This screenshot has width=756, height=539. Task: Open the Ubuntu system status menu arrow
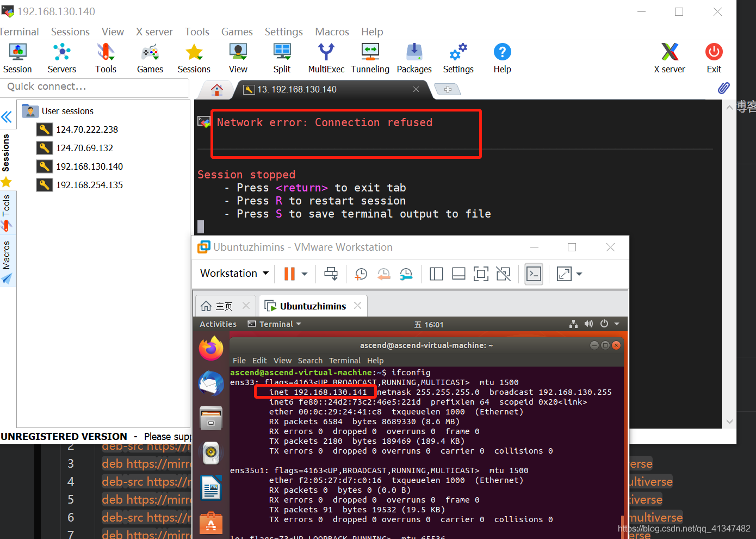click(617, 324)
